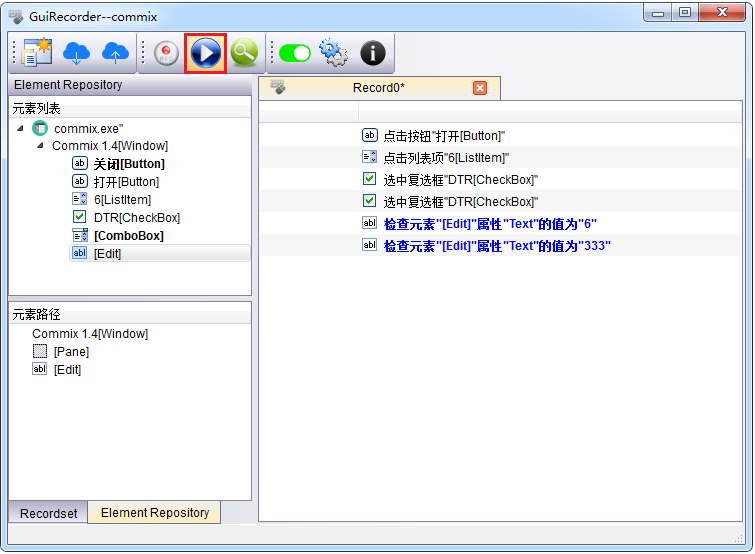The width and height of the screenshot is (755, 554).
Task: Click the [ComboBox] item icon
Action: (80, 235)
